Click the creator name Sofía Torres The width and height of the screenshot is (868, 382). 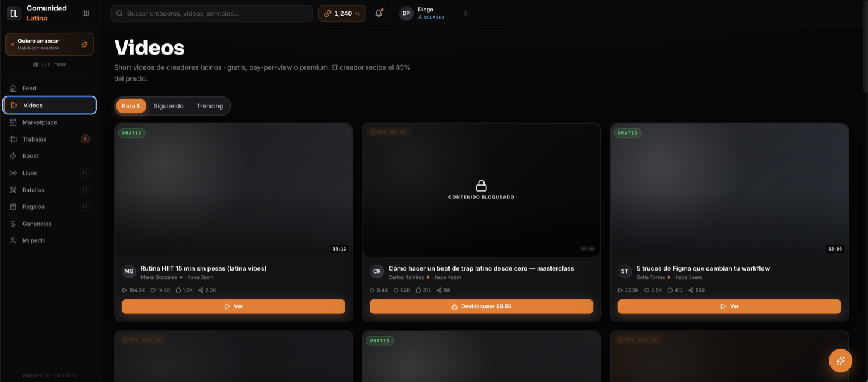pos(650,277)
